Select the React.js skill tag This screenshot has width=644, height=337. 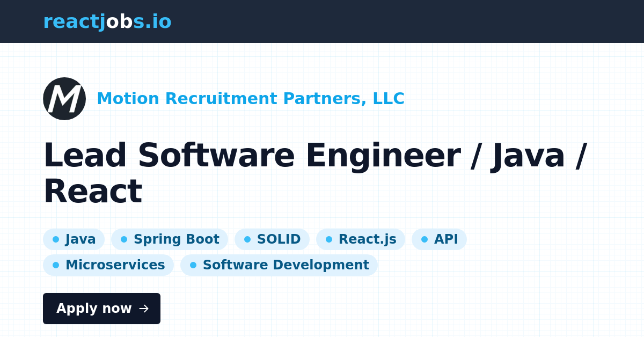click(361, 239)
